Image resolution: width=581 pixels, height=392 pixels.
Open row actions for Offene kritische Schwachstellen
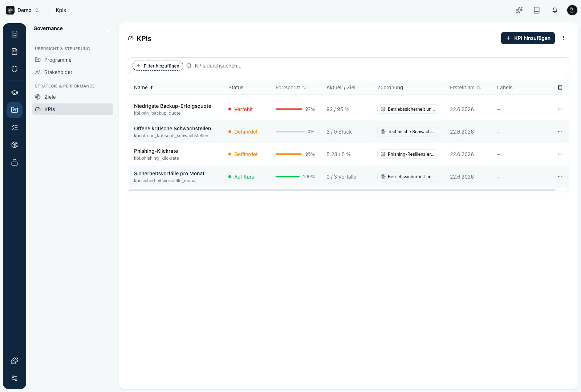point(560,132)
